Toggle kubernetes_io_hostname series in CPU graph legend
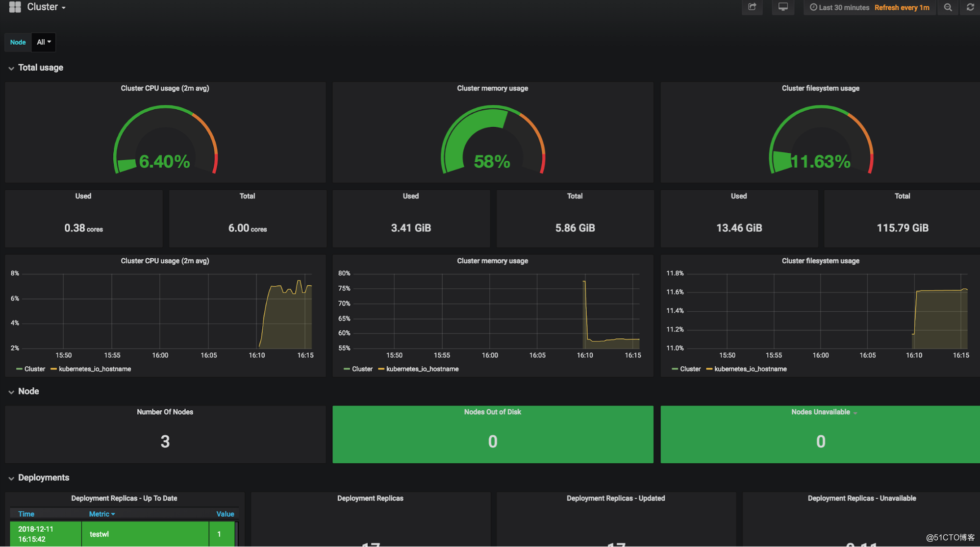The image size is (980, 547). click(95, 369)
